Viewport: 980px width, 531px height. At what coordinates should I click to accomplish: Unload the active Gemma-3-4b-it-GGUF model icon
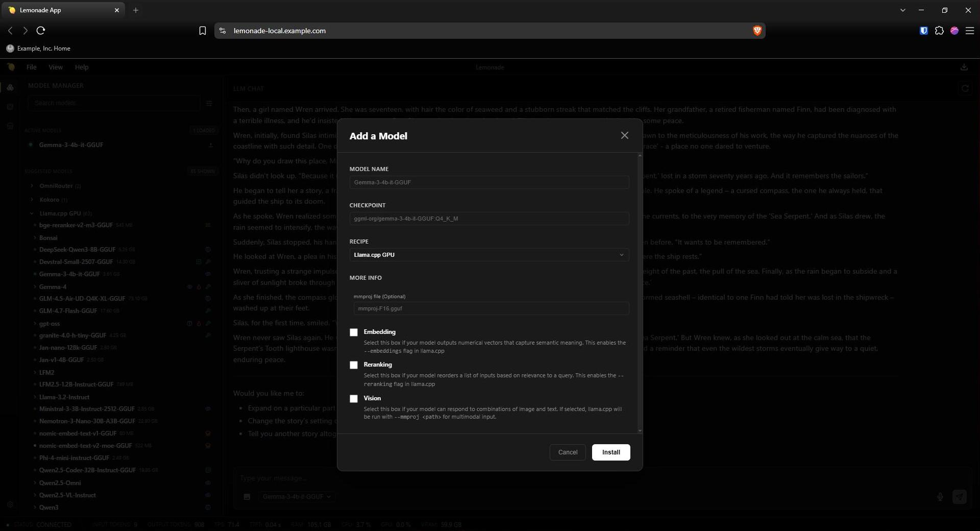pyautogui.click(x=210, y=145)
